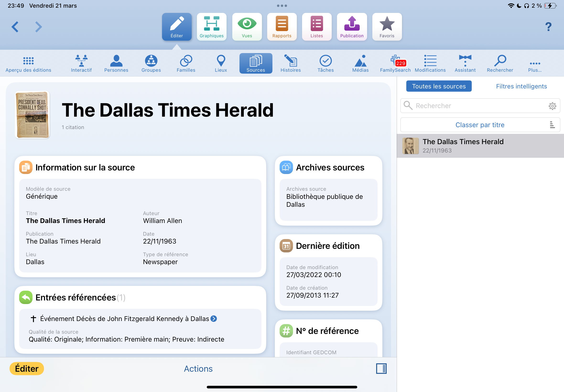Image resolution: width=564 pixels, height=392 pixels.
Task: Open the Éditer mode
Action: pyautogui.click(x=177, y=27)
